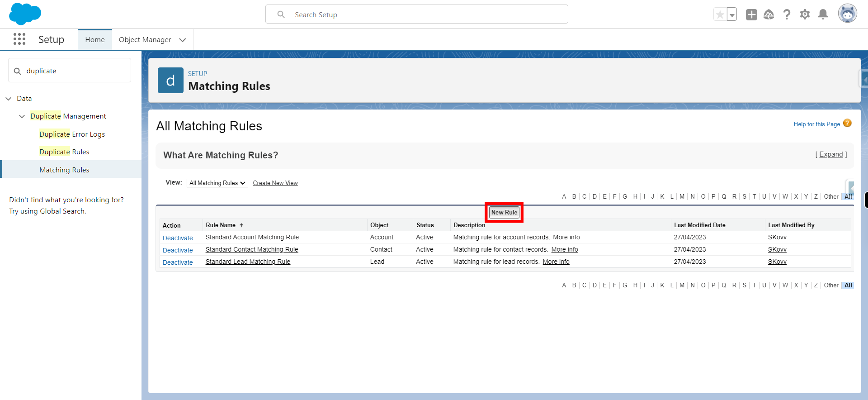Image resolution: width=868 pixels, height=400 pixels.
Task: Open the Standard Contact Matching Rule
Action: click(252, 249)
